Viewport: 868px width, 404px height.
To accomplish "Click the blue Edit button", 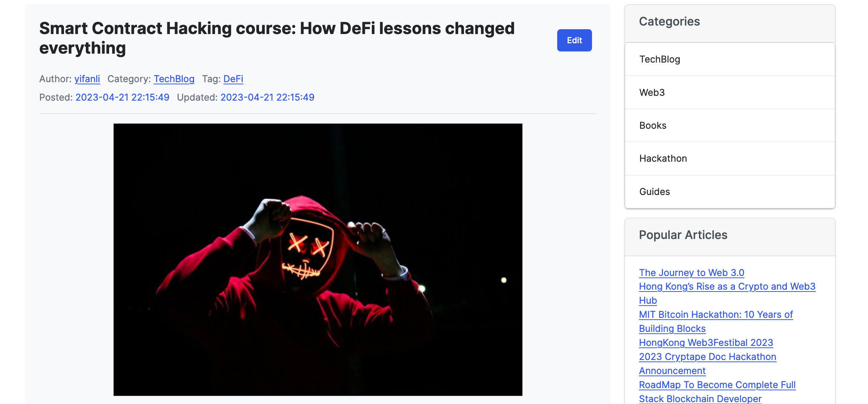I will pyautogui.click(x=574, y=40).
